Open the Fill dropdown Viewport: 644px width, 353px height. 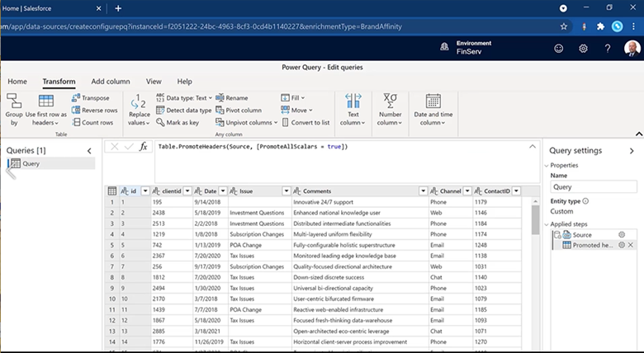293,97
